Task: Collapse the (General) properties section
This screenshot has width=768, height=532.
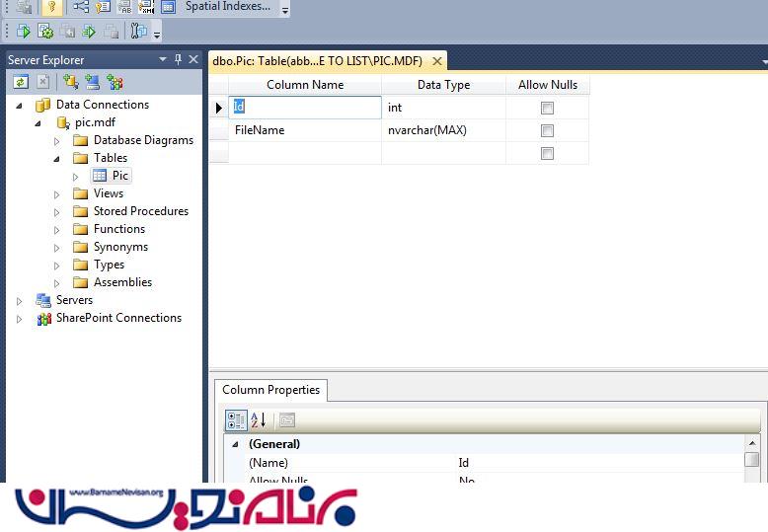Action: point(235,444)
